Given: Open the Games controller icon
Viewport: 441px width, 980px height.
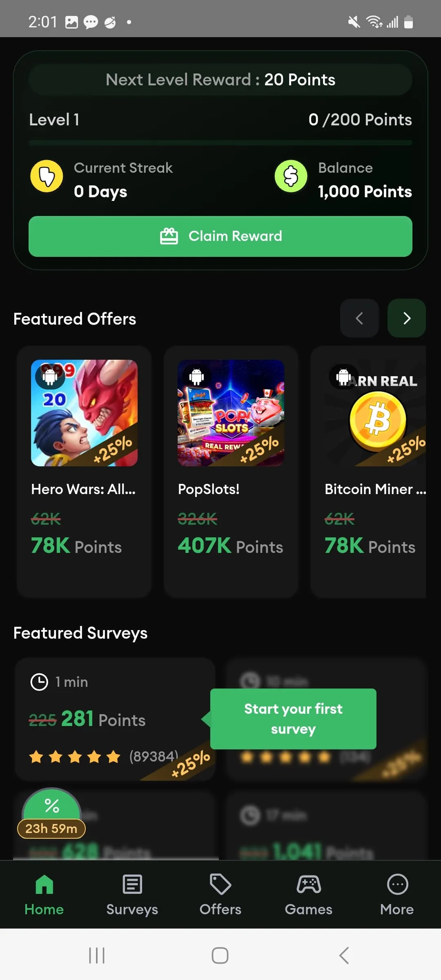Looking at the screenshot, I should 309,885.
